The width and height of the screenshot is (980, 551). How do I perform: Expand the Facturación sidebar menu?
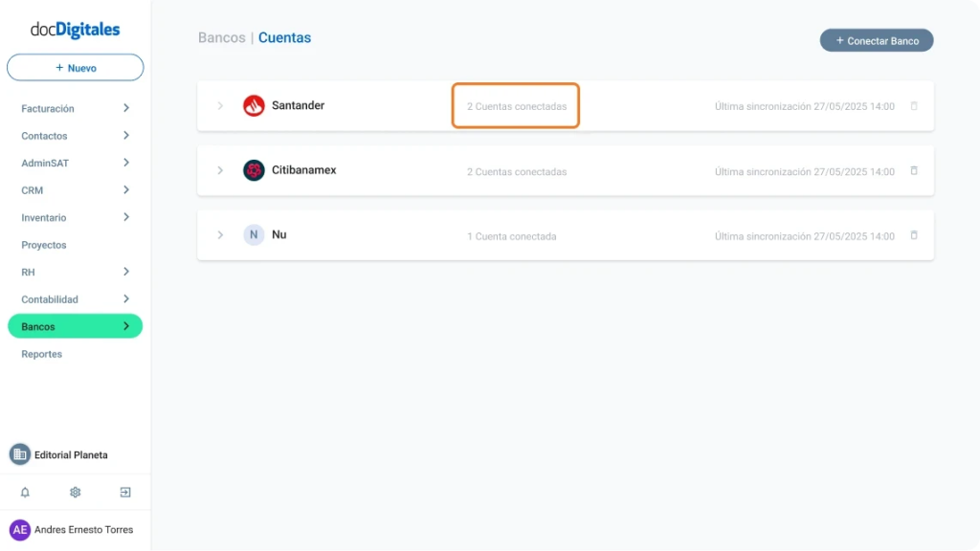pos(75,109)
